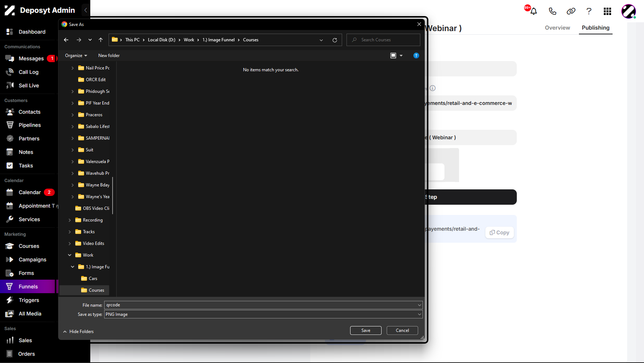The image size is (644, 363).
Task: Open the All Media icon
Action: click(10, 314)
